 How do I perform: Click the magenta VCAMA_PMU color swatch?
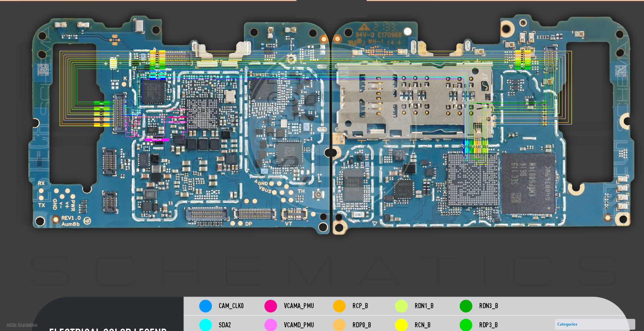coord(271,306)
